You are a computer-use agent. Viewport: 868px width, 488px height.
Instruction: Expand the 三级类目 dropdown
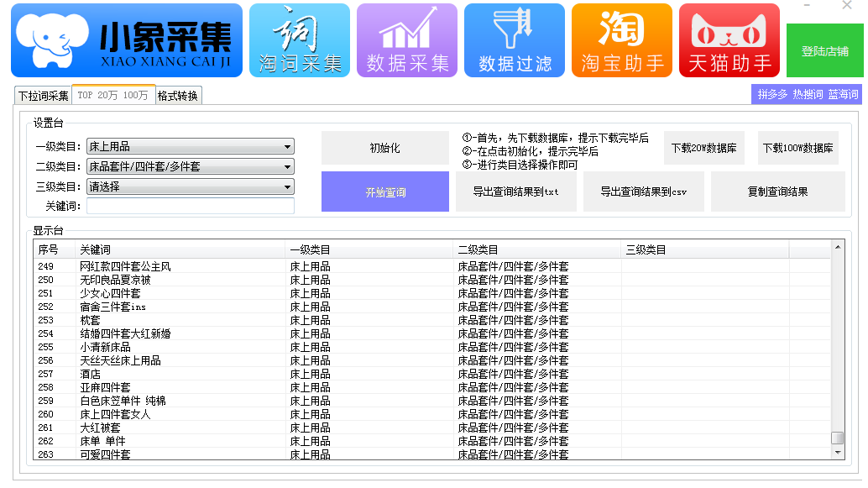pyautogui.click(x=191, y=186)
